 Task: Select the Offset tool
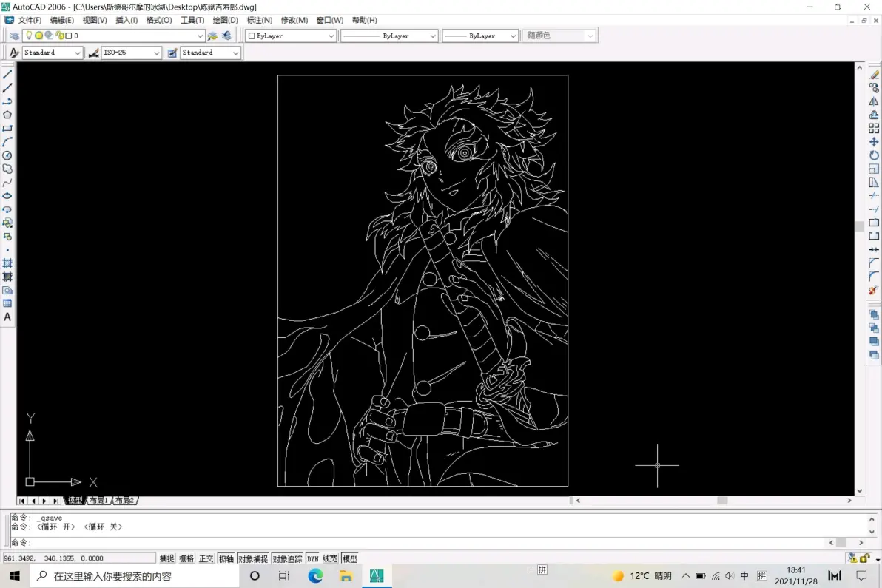tap(874, 115)
